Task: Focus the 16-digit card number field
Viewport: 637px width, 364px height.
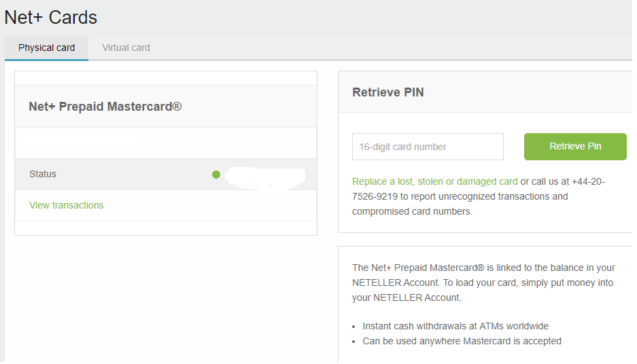Action: 428,147
